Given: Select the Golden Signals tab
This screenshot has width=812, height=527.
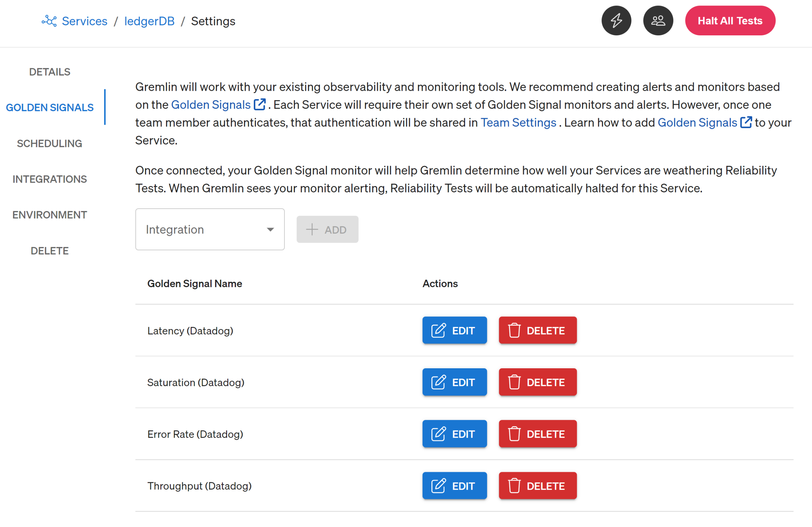Looking at the screenshot, I should [x=50, y=107].
